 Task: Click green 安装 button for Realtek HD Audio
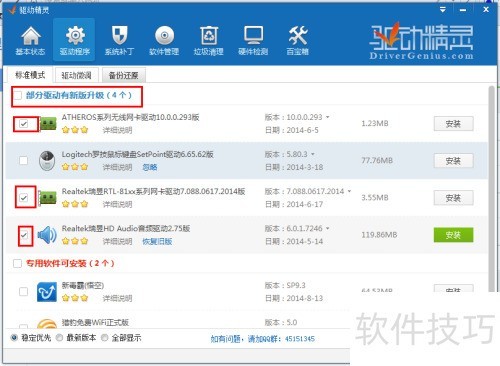pos(453,235)
